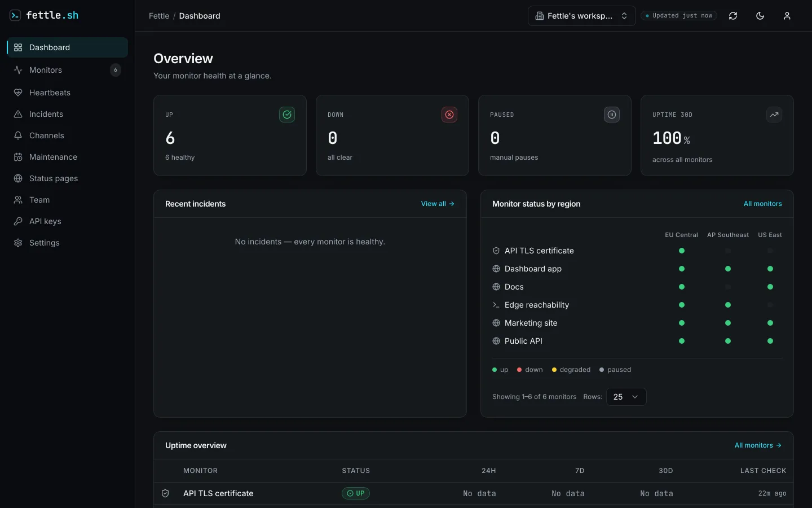Image resolution: width=812 pixels, height=508 pixels.
Task: Click the Updated just now status pill
Action: (x=679, y=16)
